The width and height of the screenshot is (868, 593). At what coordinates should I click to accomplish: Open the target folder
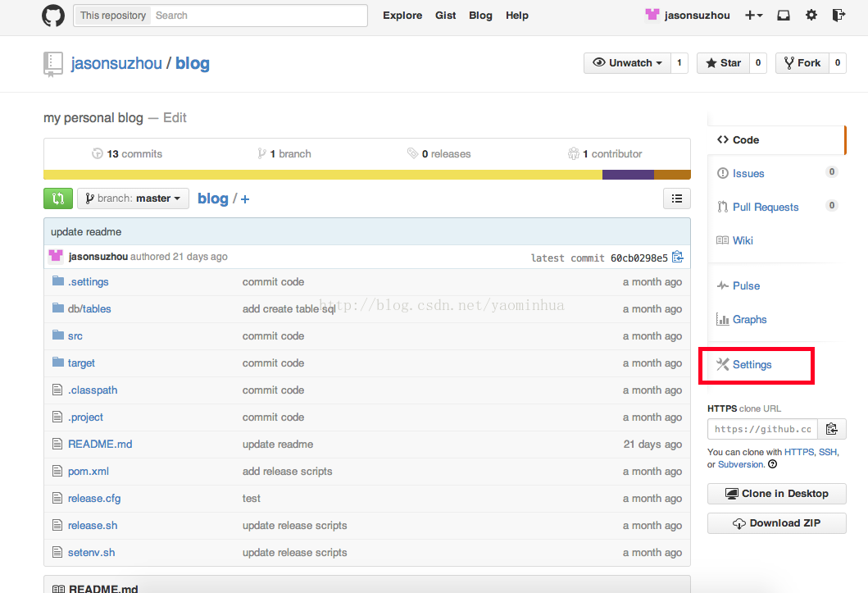(81, 363)
